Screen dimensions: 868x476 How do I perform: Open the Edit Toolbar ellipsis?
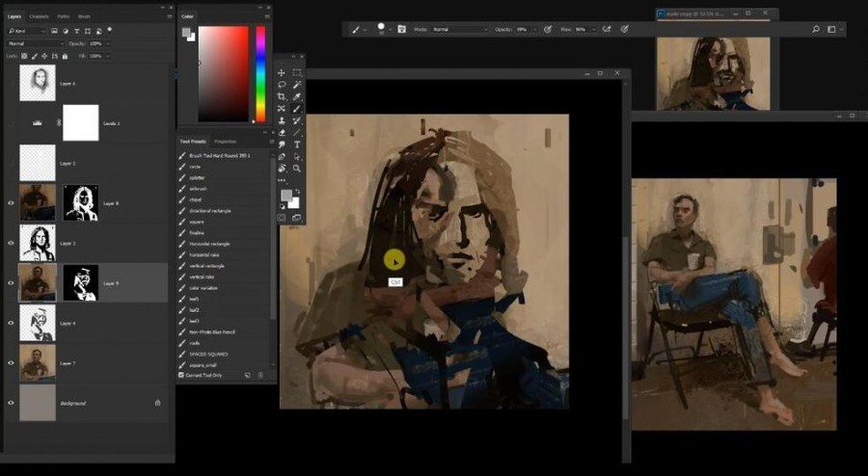282,180
